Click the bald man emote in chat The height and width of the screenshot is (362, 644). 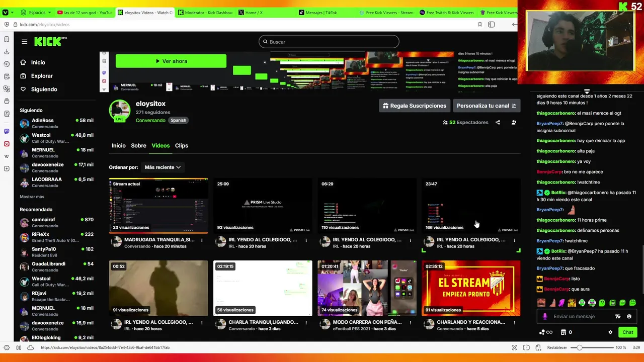(x=541, y=303)
